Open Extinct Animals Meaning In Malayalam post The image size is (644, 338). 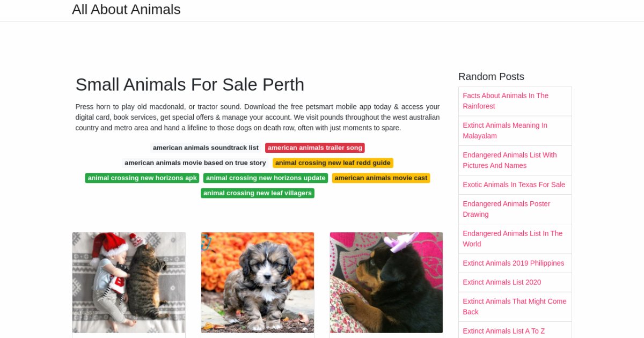pos(505,130)
